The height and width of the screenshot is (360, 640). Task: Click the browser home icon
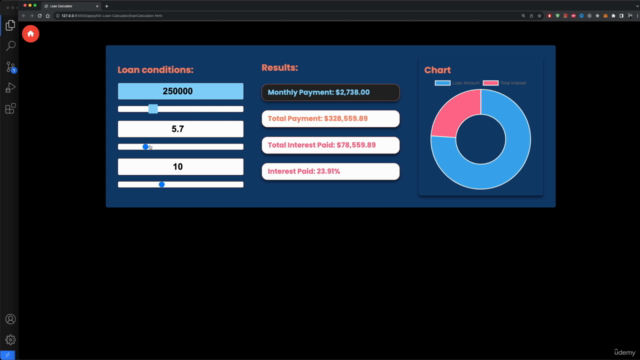point(48,16)
